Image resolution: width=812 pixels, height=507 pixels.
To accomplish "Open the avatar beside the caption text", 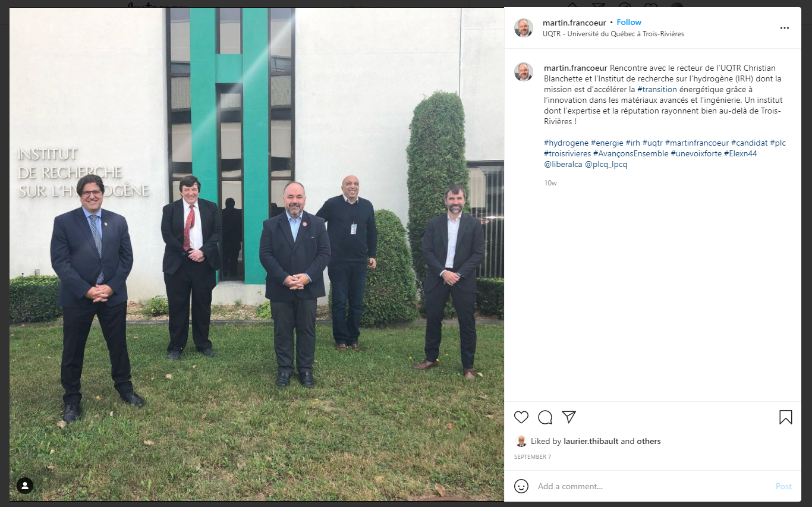I will click(524, 72).
